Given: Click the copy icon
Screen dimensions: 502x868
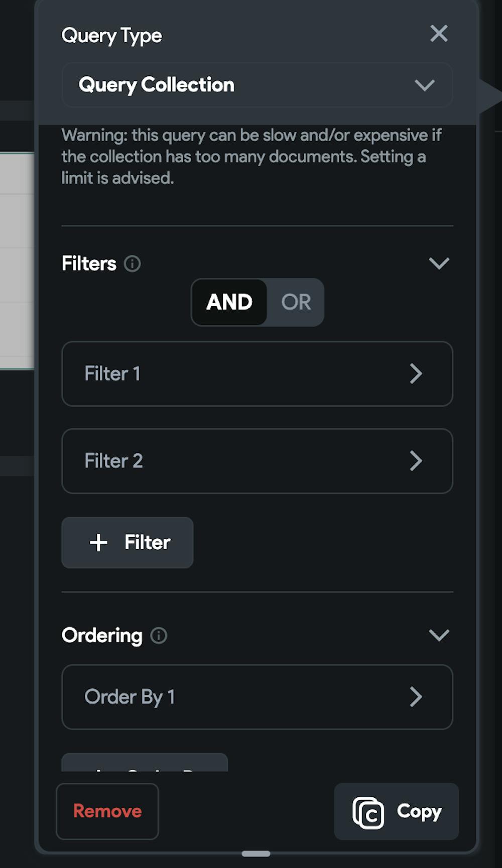Looking at the screenshot, I should coord(368,813).
